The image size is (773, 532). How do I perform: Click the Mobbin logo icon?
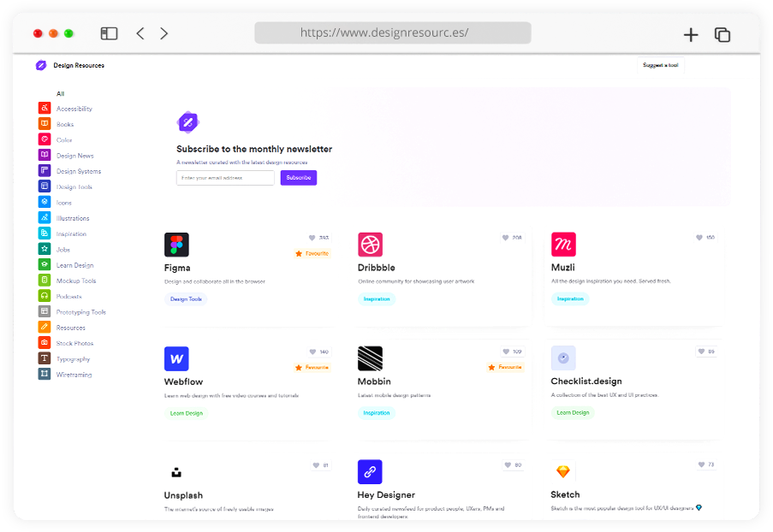click(370, 358)
